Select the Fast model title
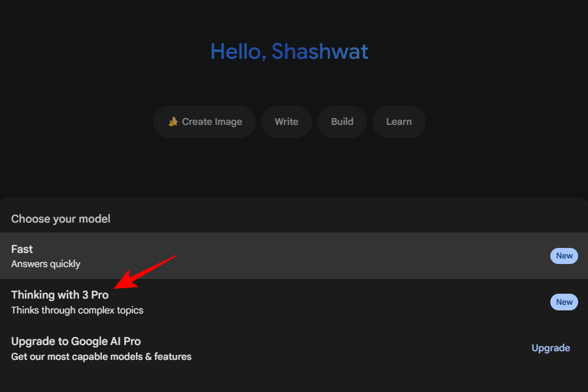Viewport: 588px width, 392px height. 22,249
